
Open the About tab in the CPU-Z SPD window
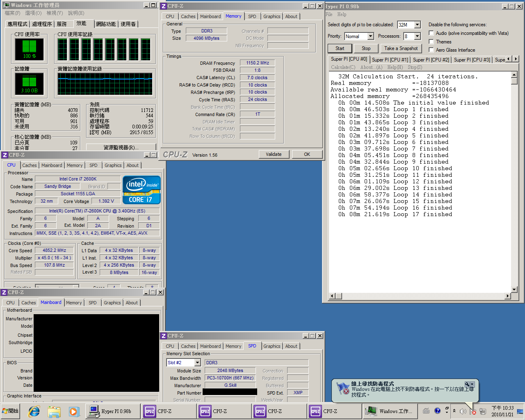point(291,346)
